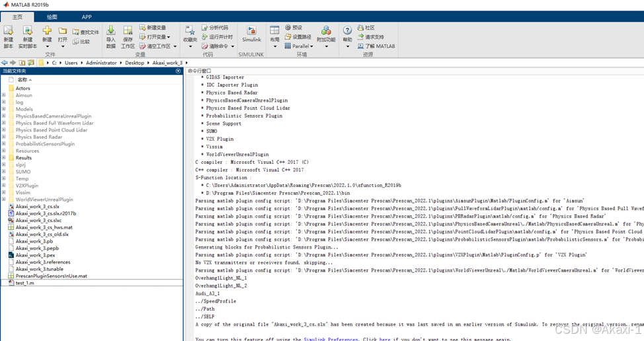Click 分析代码 (Analyze Code)
This screenshot has width=644, height=341.
[215, 28]
